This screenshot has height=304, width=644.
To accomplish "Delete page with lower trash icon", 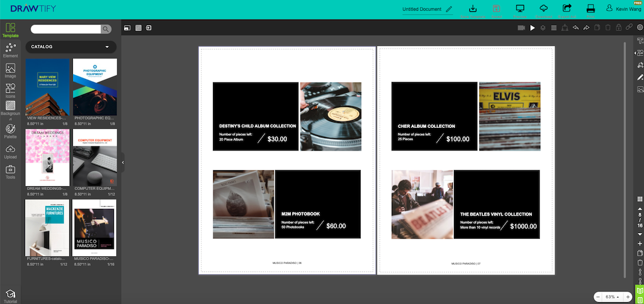I will 639,262.
